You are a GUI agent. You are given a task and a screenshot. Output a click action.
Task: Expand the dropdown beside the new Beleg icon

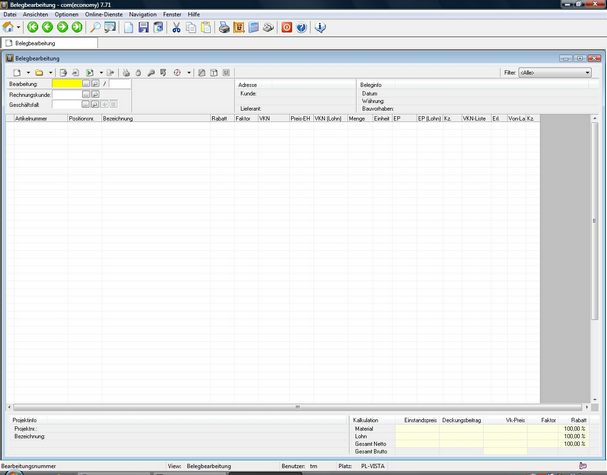coord(28,73)
